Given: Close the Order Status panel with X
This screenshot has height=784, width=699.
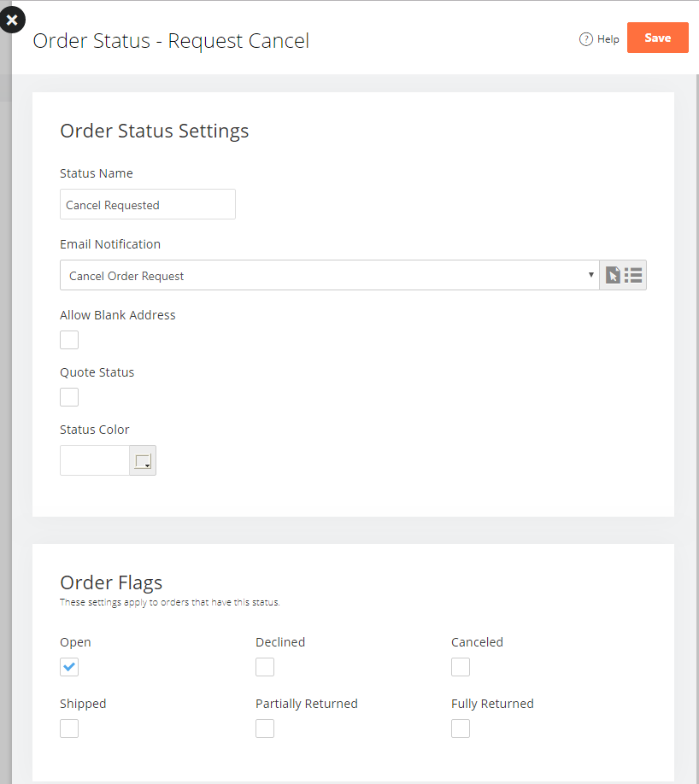Looking at the screenshot, I should 12,20.
